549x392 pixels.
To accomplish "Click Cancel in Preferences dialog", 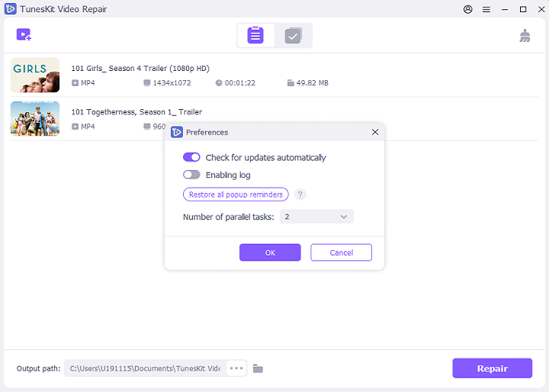I will pos(341,252).
